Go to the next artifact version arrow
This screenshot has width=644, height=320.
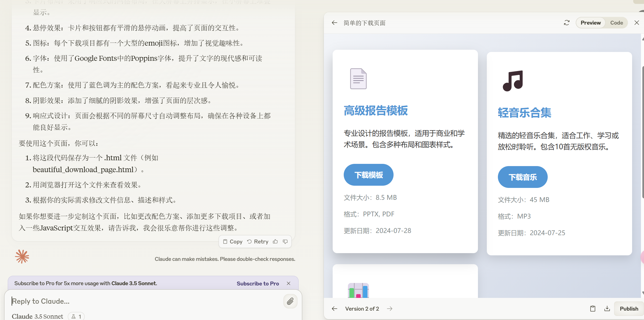[390, 309]
